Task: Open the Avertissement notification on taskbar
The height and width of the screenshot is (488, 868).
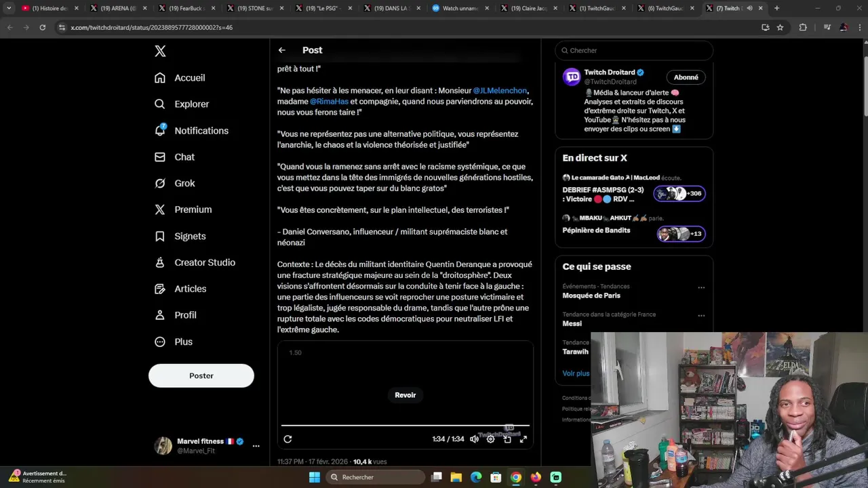Action: [x=37, y=477]
